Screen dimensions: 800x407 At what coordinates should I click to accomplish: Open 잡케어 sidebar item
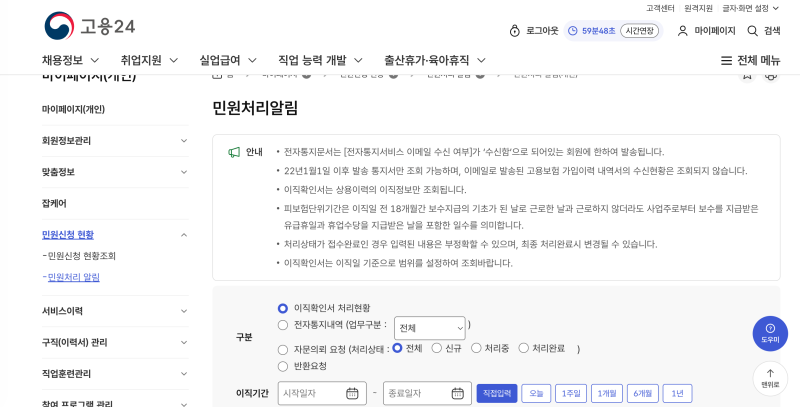[x=54, y=204]
